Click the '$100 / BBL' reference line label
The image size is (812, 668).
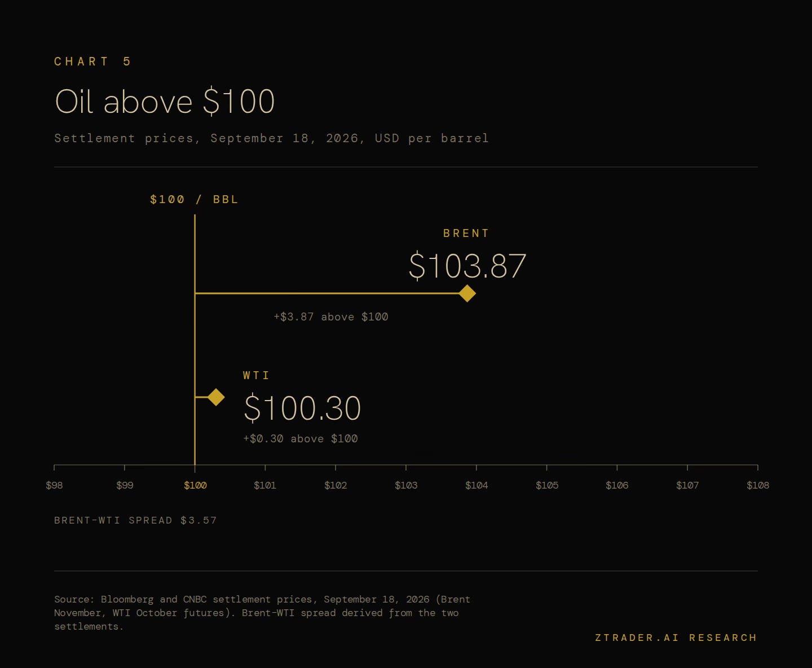click(195, 200)
